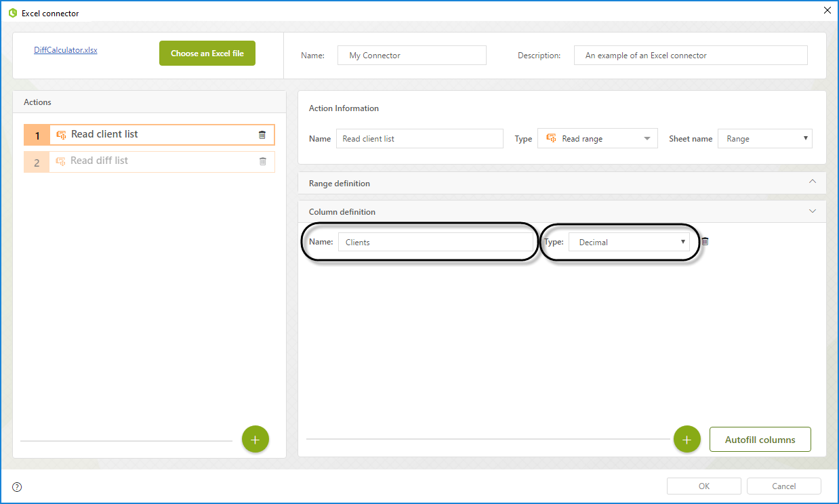
Task: Open the DiffCalculator.xlsx link
Action: (66, 50)
